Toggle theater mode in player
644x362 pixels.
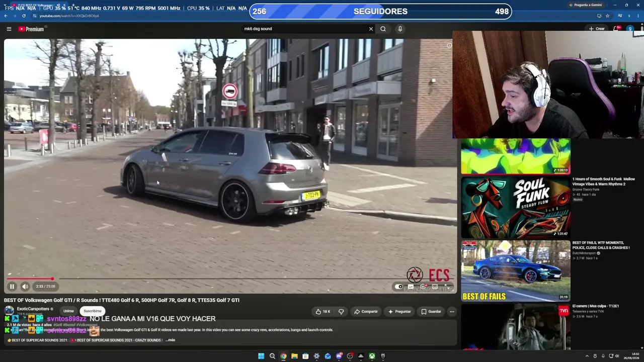tap(435, 287)
